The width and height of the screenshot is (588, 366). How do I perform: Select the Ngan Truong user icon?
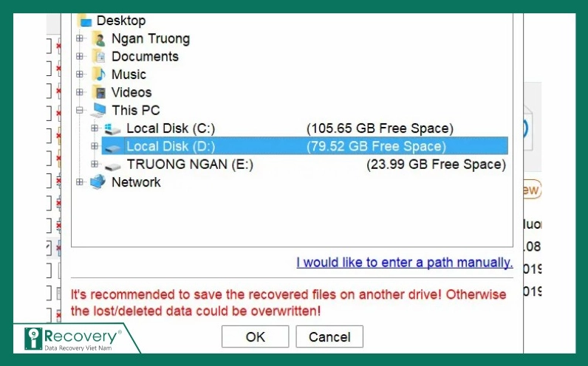point(99,39)
